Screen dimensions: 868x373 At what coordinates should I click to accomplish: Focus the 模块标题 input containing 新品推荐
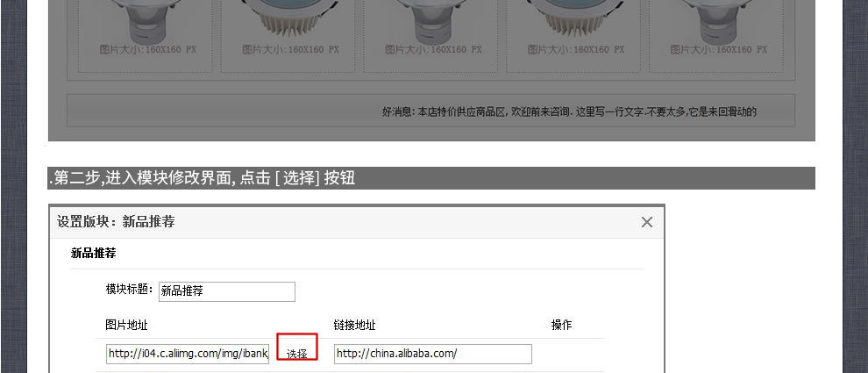click(x=227, y=291)
